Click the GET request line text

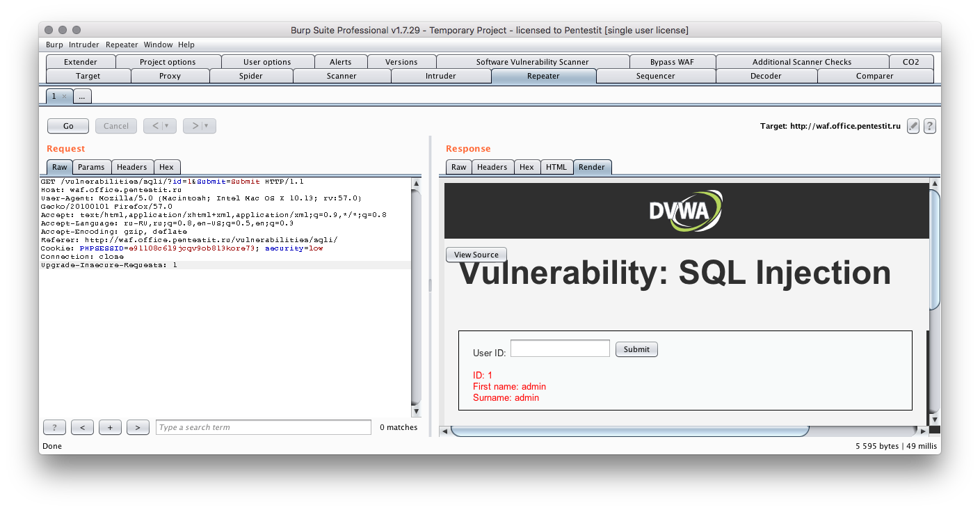click(x=172, y=182)
